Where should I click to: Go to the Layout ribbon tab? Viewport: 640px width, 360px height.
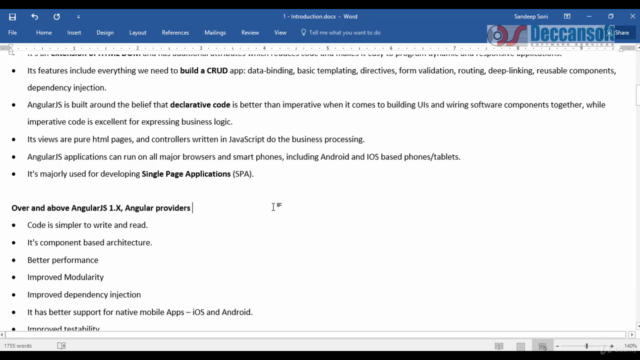point(138,33)
